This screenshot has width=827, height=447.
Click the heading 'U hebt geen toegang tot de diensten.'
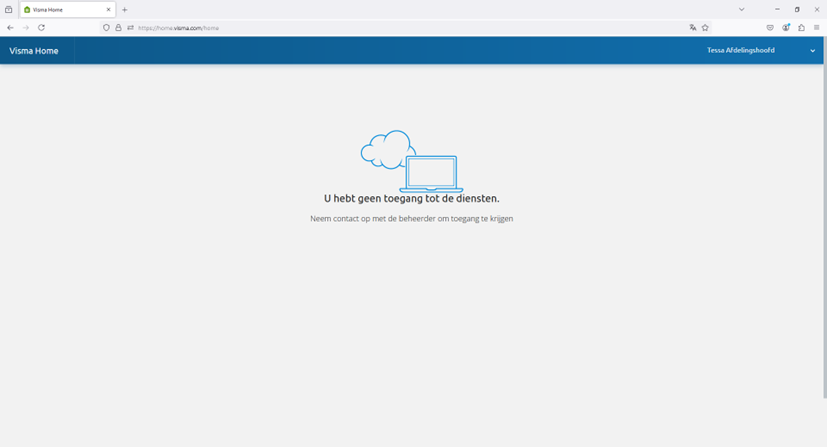[x=411, y=199]
